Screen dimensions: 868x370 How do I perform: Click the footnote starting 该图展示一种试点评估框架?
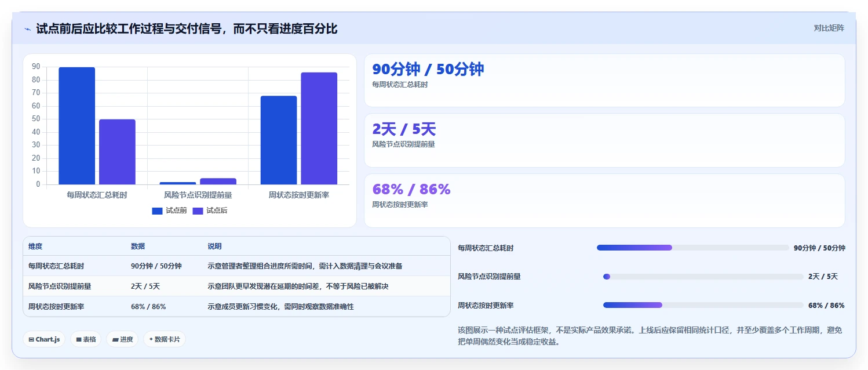tap(650, 336)
